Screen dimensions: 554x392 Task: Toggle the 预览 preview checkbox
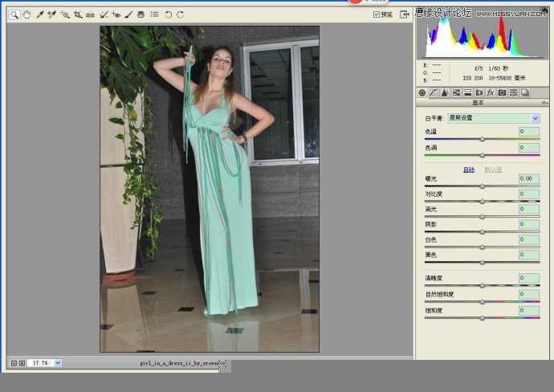coord(377,14)
